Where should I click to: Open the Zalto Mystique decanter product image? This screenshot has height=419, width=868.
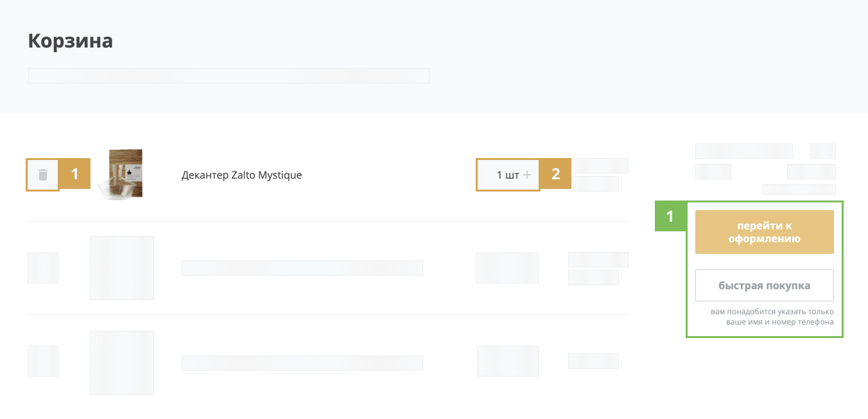[122, 174]
